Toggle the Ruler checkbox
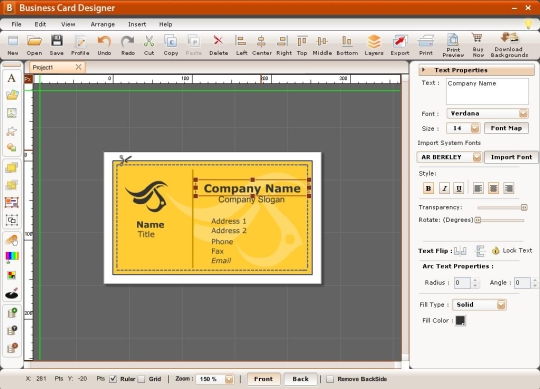This screenshot has width=540, height=389. click(113, 379)
